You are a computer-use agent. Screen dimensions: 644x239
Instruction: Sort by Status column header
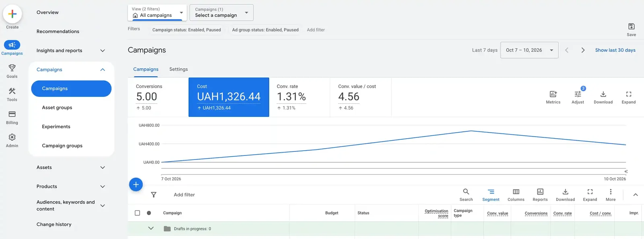[x=363, y=213]
